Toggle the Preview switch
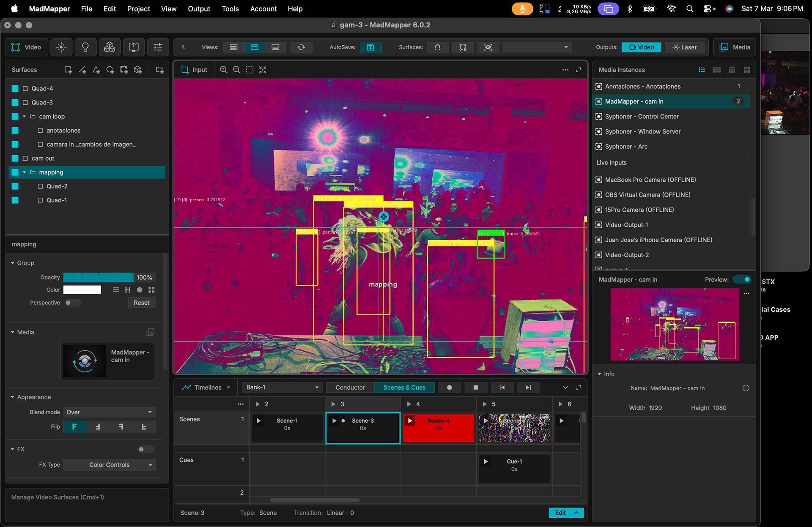Viewport: 812px width, 527px height. tap(742, 279)
